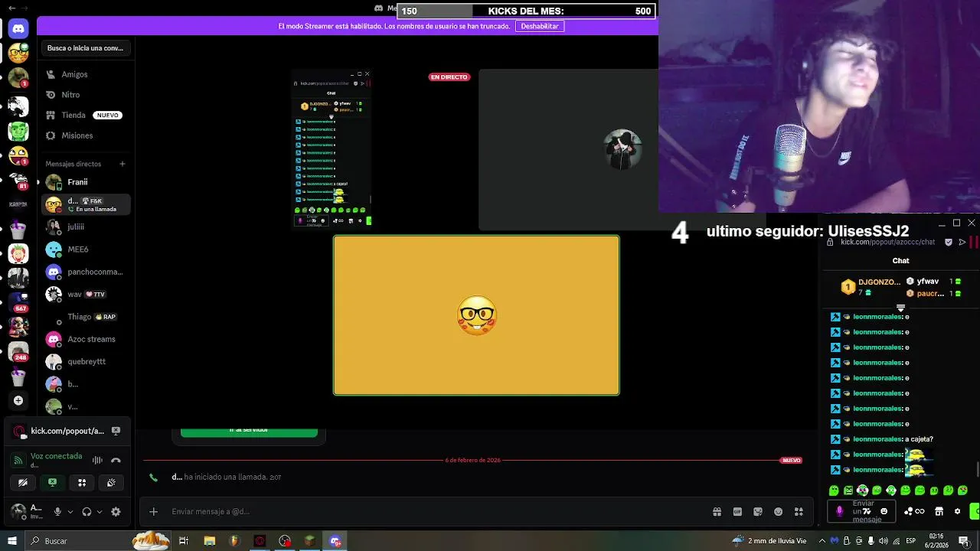The image size is (980, 551).
Task: Open Discord home direct messages icon
Action: pyautogui.click(x=18, y=29)
